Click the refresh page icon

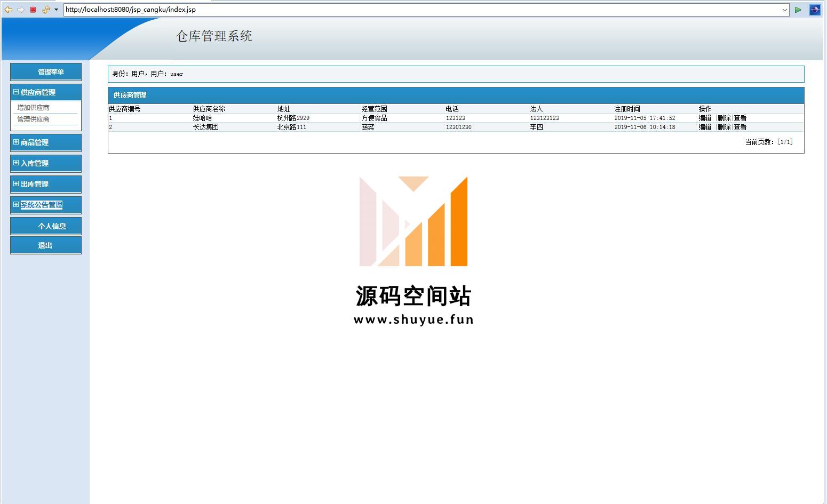(46, 10)
